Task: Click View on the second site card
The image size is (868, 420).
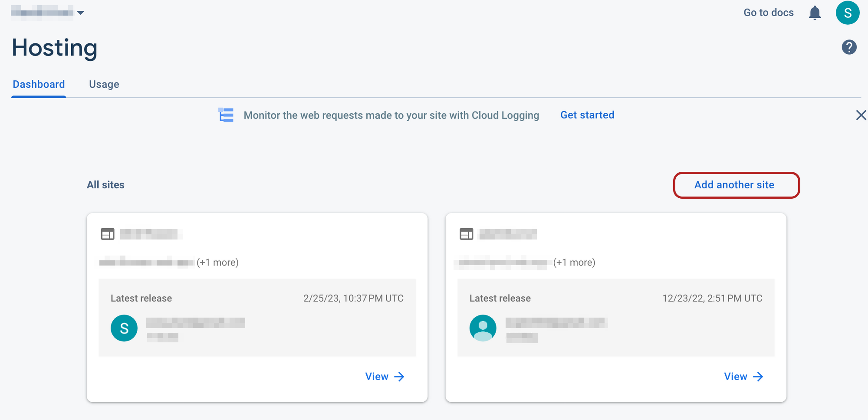Action: (x=743, y=377)
